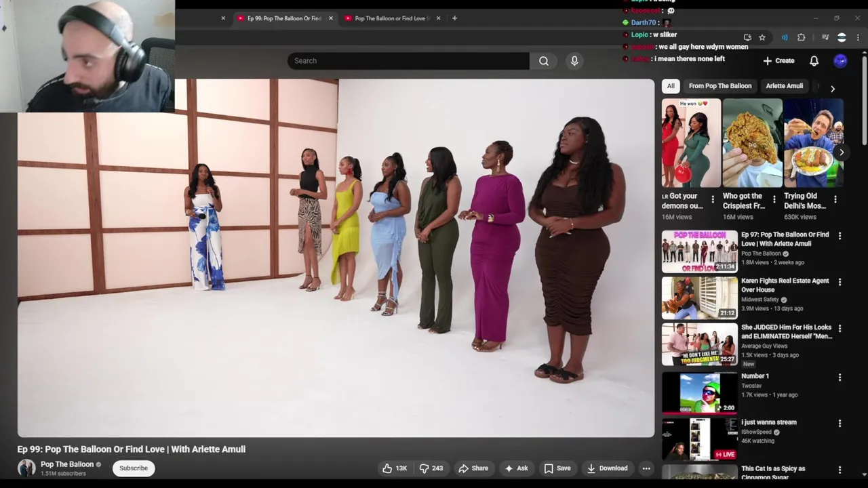868x488 pixels.
Task: Activate voice search microphone
Action: (x=574, y=61)
